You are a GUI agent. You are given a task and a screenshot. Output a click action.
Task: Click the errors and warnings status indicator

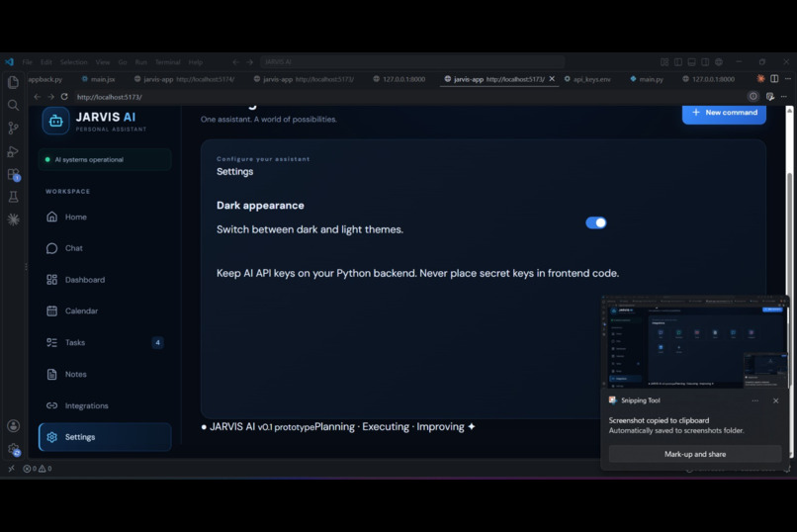(38, 469)
